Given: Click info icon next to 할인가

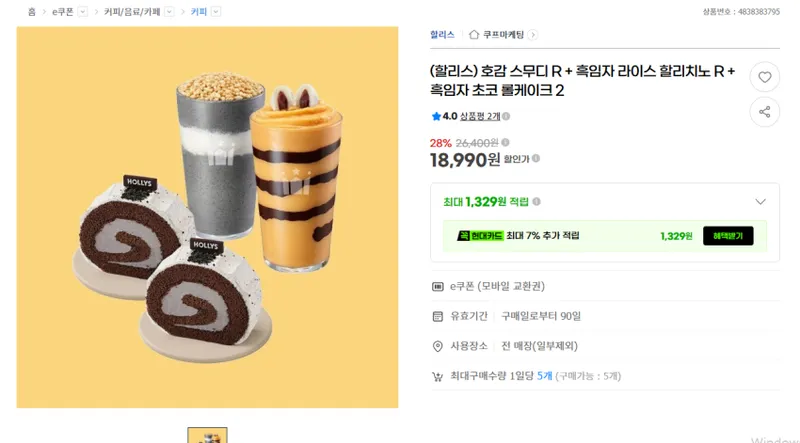Looking at the screenshot, I should (536, 159).
